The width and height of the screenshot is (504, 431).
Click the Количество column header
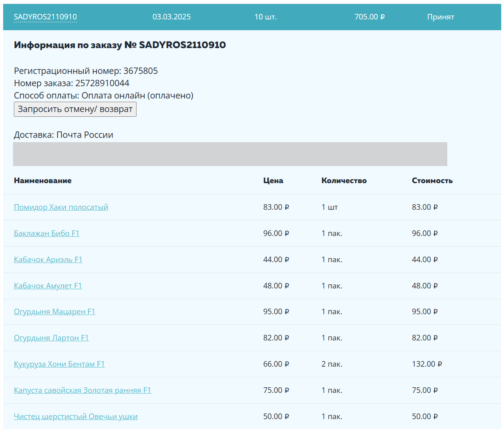(344, 181)
